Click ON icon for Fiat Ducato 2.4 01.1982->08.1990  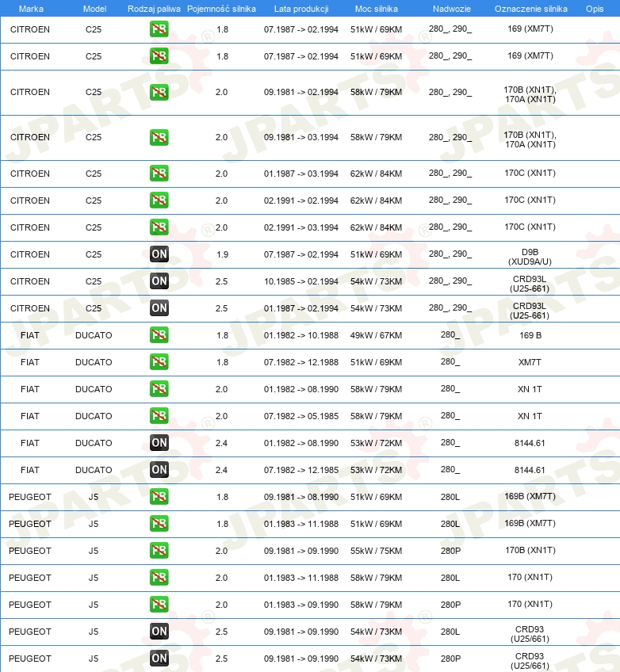click(x=159, y=443)
